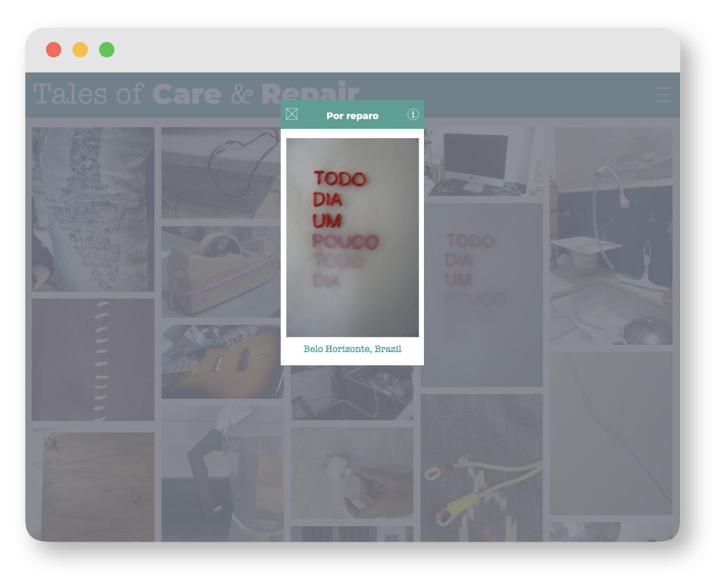Open the kitchen sink faucet photo
Screen dimensions: 728x586
click(x=611, y=236)
